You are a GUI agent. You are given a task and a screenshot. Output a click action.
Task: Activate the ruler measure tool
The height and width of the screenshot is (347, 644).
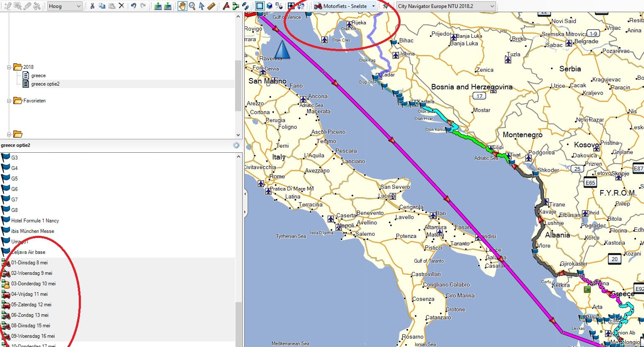211,6
